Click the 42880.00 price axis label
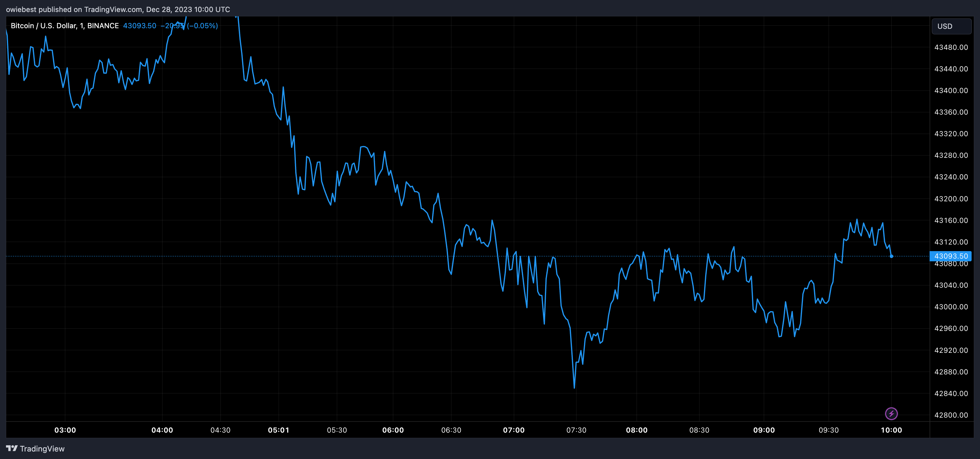 pos(951,371)
